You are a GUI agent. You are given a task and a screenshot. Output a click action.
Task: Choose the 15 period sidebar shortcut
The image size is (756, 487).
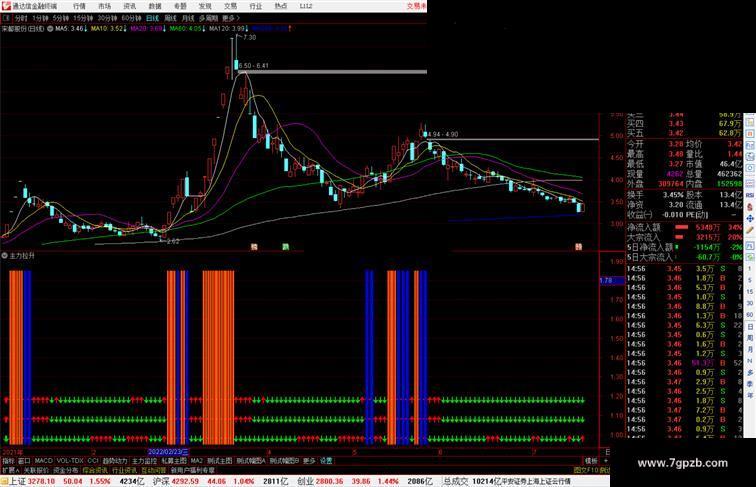point(750,292)
